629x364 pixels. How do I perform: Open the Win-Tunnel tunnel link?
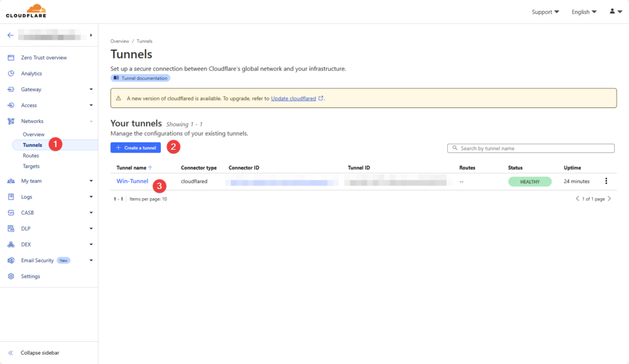point(133,181)
